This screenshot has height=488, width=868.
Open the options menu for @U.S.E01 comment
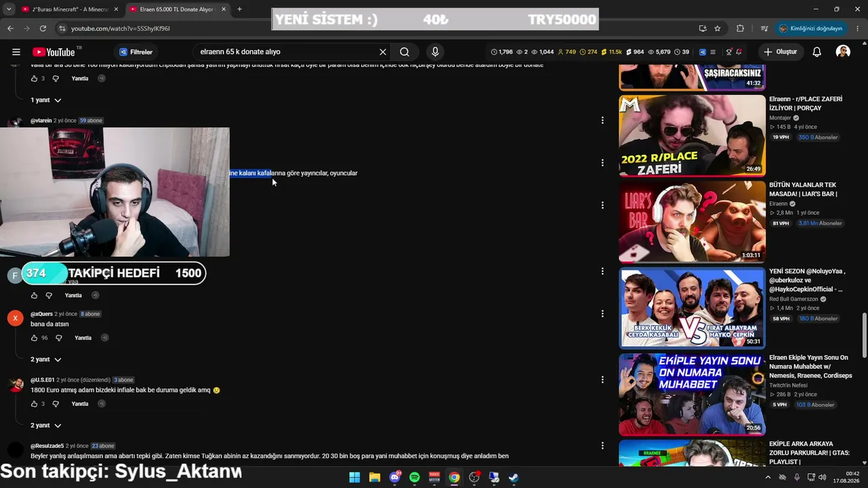(x=602, y=380)
